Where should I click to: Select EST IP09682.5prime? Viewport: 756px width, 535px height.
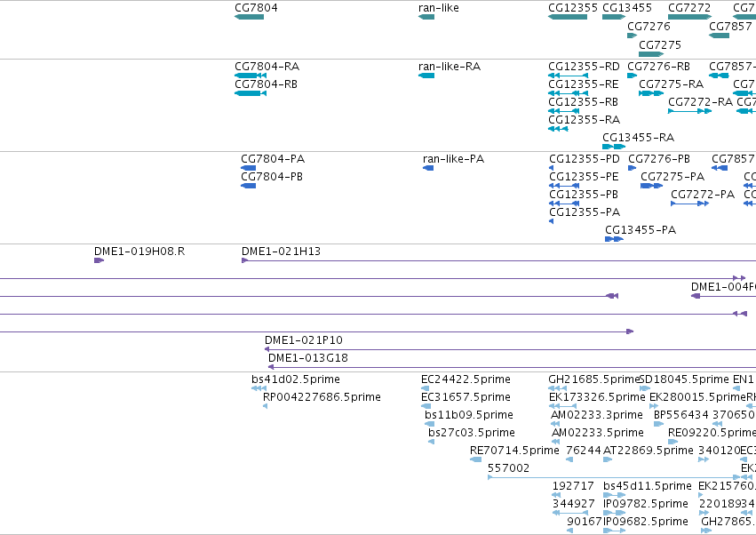[x=646, y=522]
